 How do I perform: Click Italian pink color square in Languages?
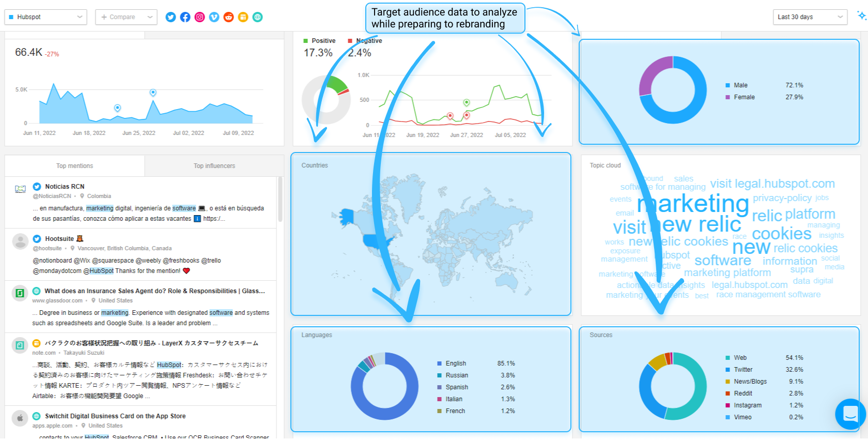click(440, 399)
